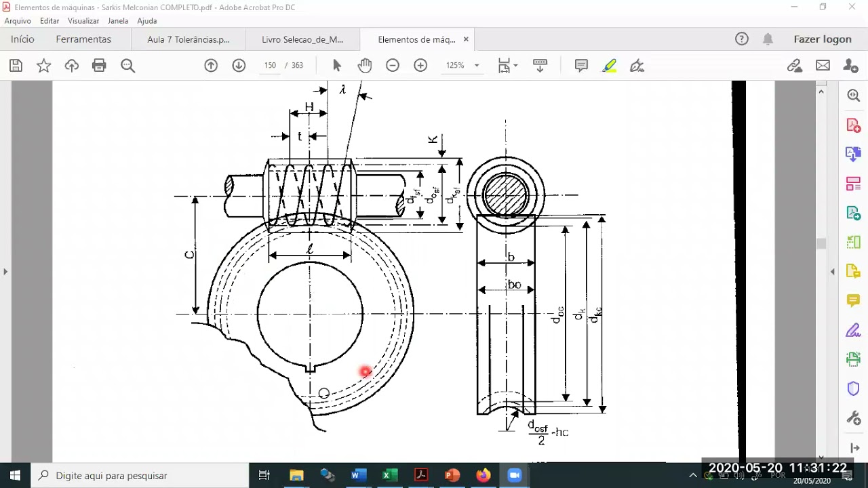Click the Save file icon
The height and width of the screenshot is (488, 868).
click(x=16, y=66)
